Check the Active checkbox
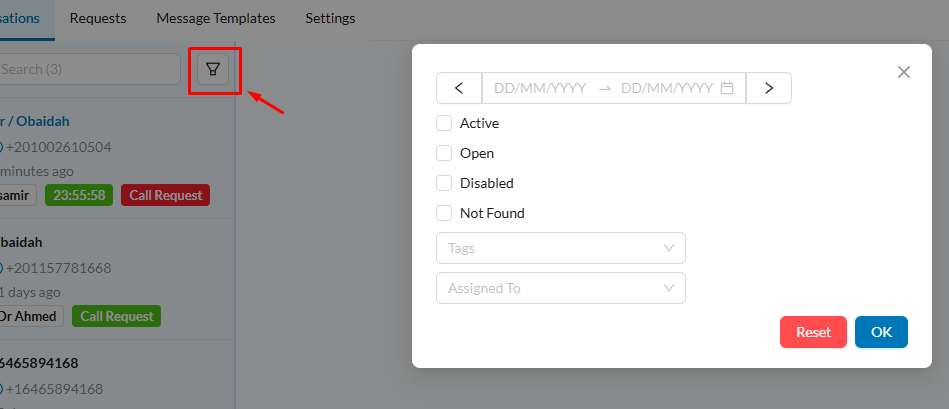The image size is (949, 409). coord(444,123)
